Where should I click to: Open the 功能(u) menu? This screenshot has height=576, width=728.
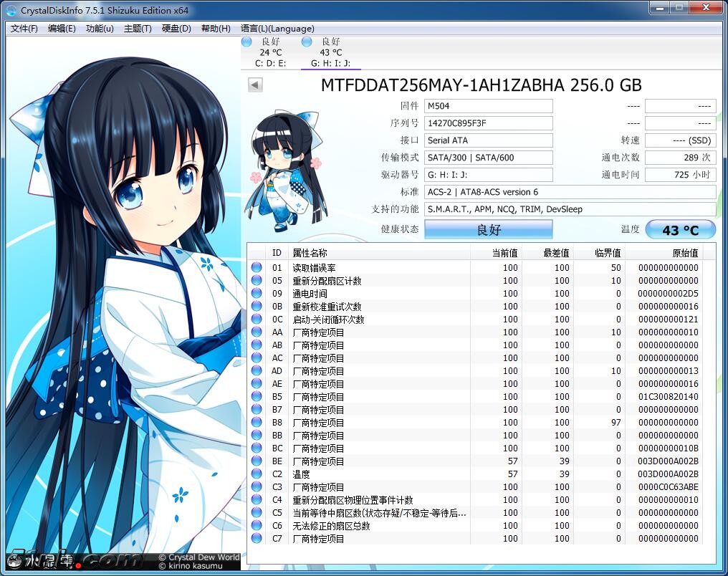(100, 29)
